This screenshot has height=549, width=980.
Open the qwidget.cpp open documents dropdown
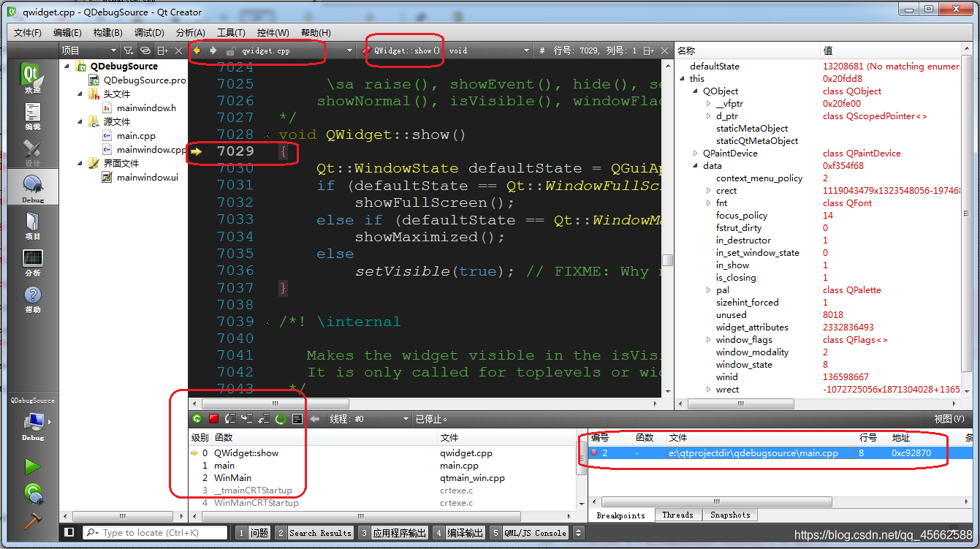tap(296, 50)
